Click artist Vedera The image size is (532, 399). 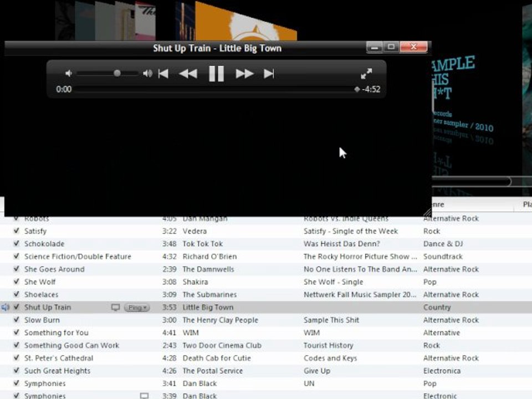[x=195, y=231]
